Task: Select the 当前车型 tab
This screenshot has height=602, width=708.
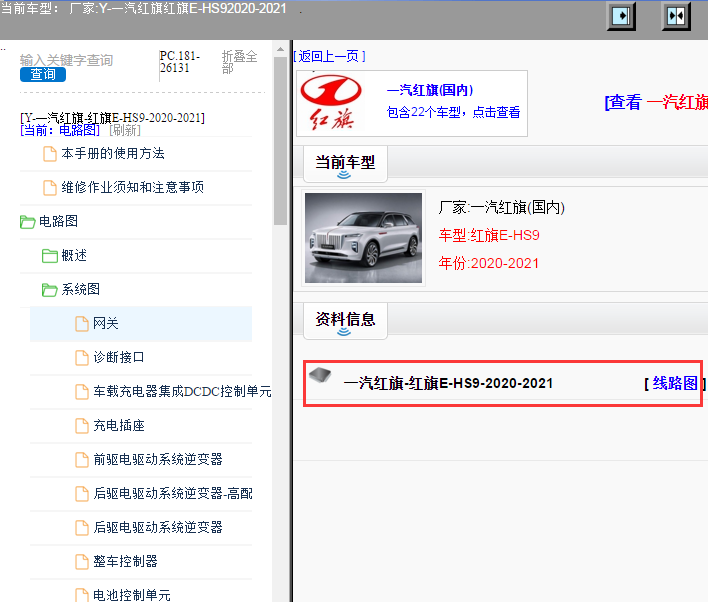Action: coord(345,163)
